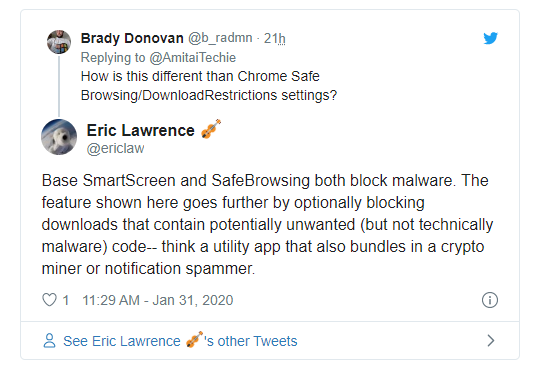
Task: Click the Brady Donovan name link
Action: pos(132,38)
